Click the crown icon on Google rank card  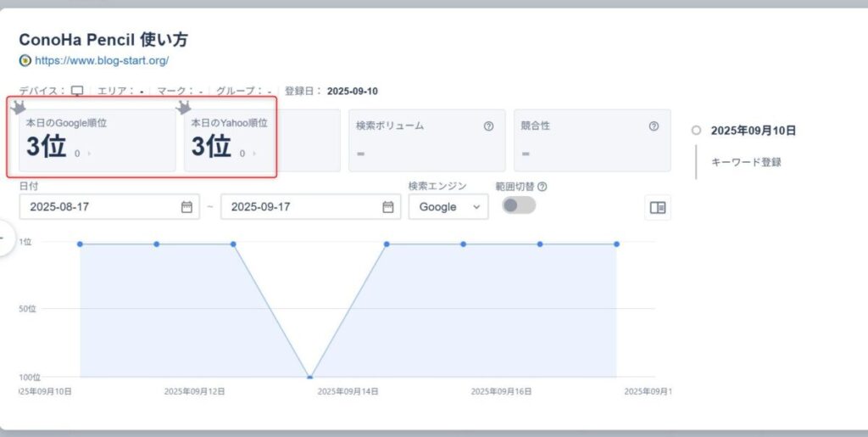[16, 108]
